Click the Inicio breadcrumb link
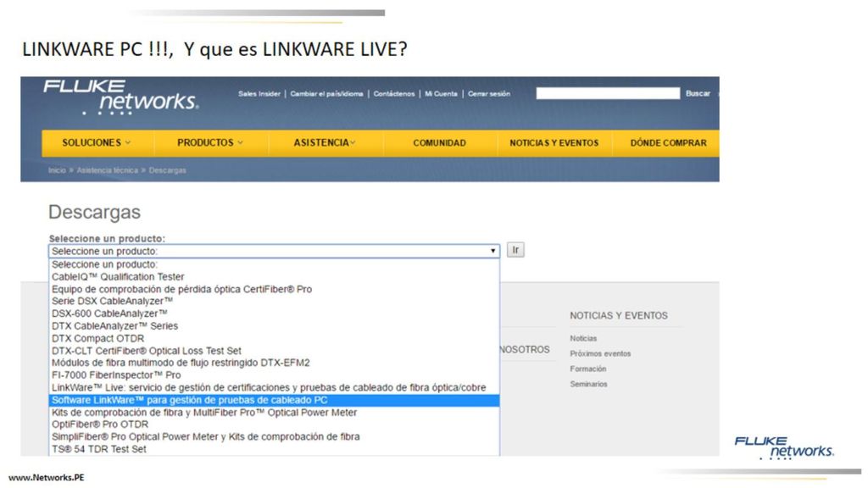Viewport: 868px width, 488px height. [57, 170]
